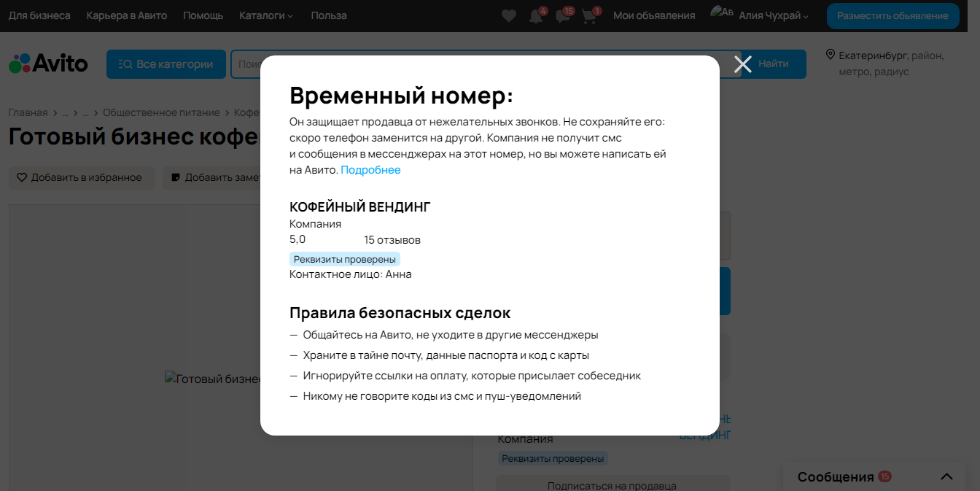Click the Avito logo
The image size is (980, 491).
[48, 63]
